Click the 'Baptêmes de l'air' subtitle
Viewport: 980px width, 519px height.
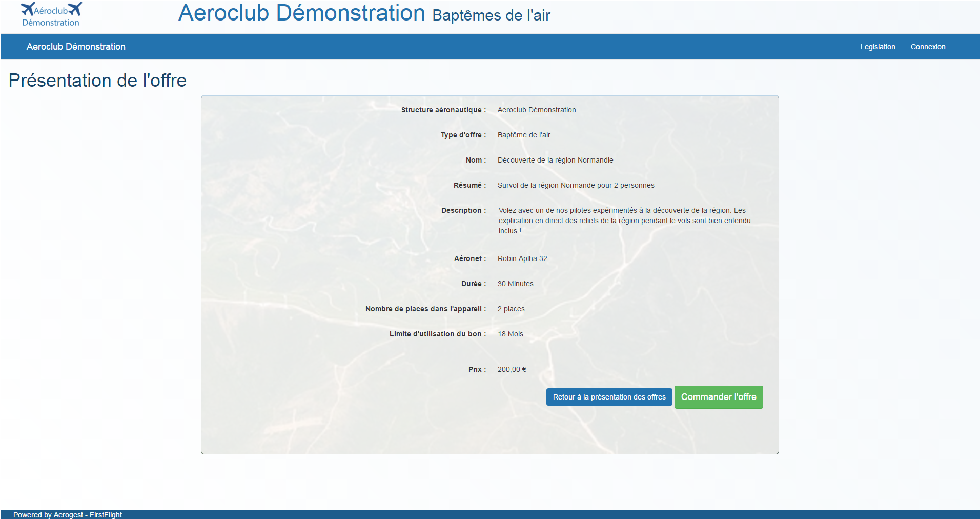(x=491, y=15)
